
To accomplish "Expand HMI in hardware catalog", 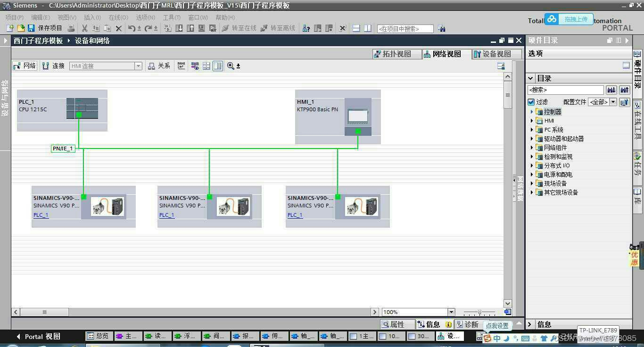I will point(532,121).
